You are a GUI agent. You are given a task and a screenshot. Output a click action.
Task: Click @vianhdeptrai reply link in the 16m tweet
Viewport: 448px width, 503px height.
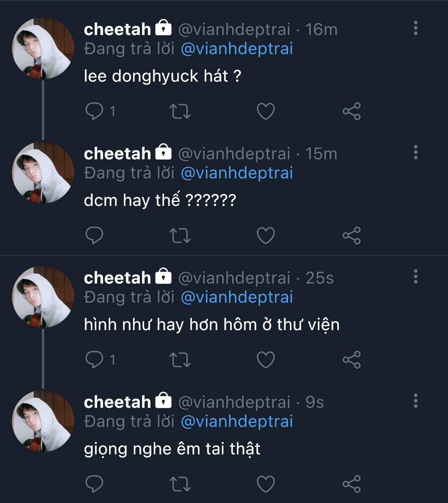click(237, 49)
